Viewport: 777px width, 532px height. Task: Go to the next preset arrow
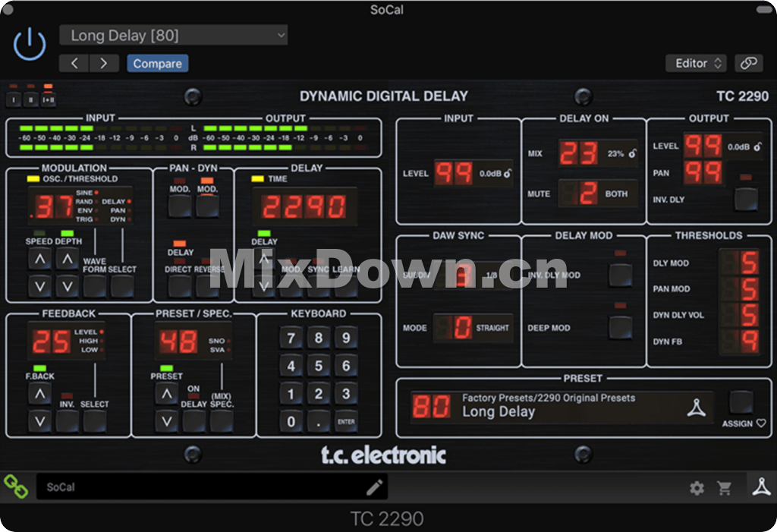(x=104, y=64)
